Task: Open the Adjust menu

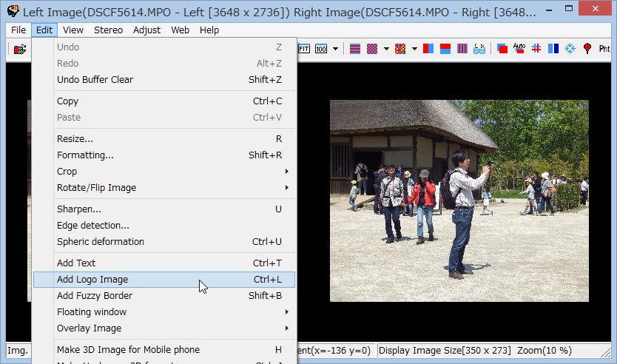Action: 146,30
